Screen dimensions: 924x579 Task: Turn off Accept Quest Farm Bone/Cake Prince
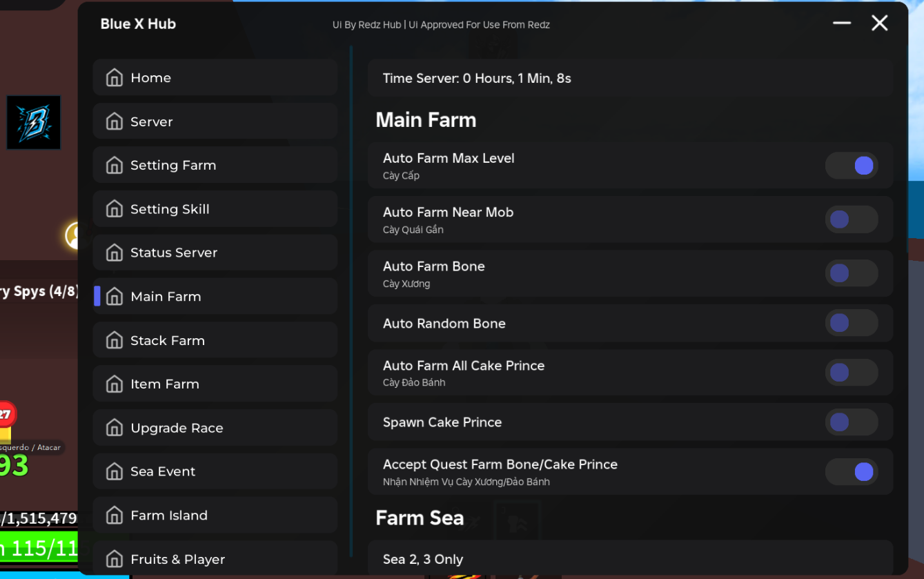click(852, 472)
